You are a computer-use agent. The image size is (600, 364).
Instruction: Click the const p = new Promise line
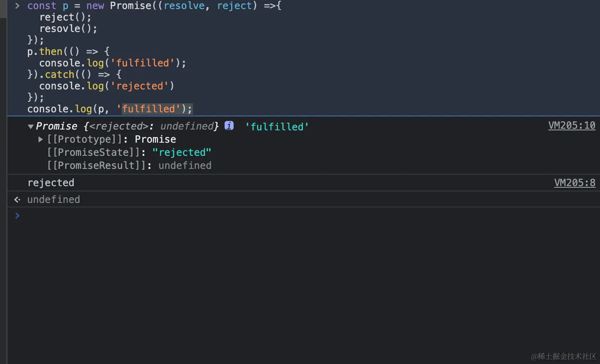click(154, 6)
